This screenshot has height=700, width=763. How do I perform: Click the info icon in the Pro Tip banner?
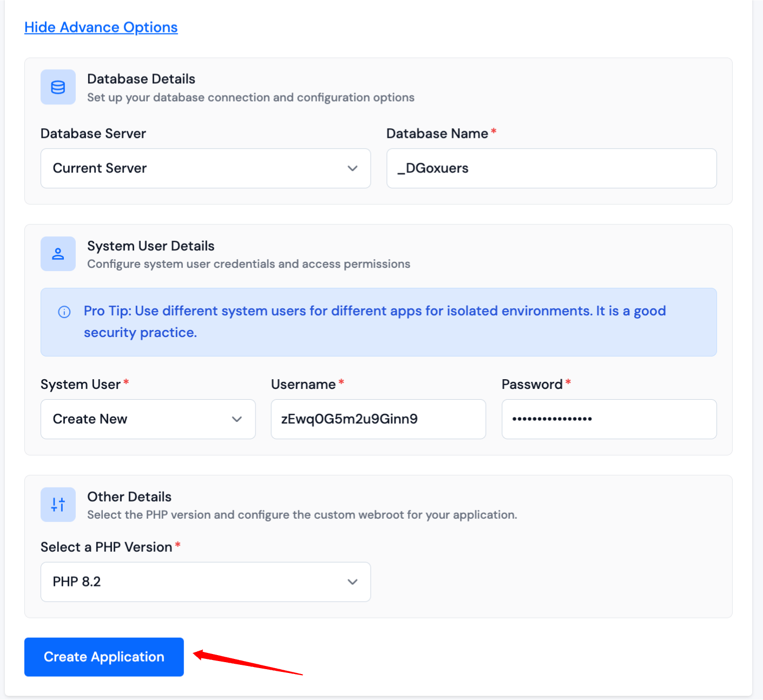(x=64, y=312)
